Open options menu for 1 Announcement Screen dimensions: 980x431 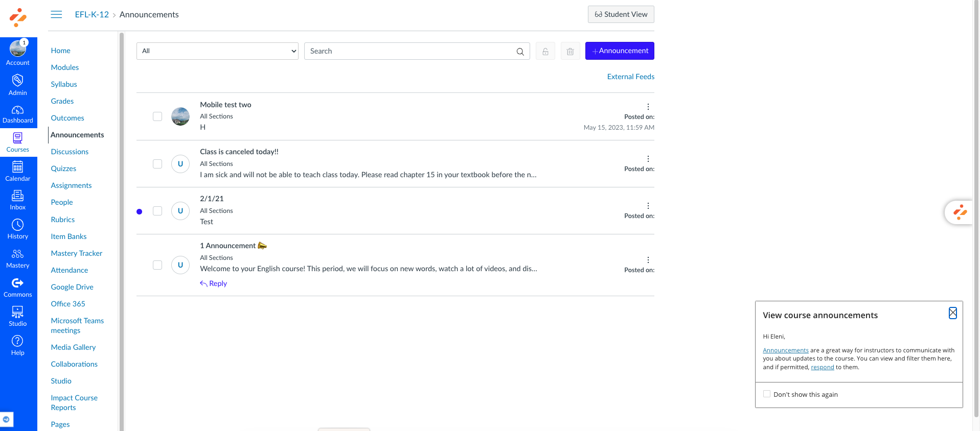[x=648, y=260]
